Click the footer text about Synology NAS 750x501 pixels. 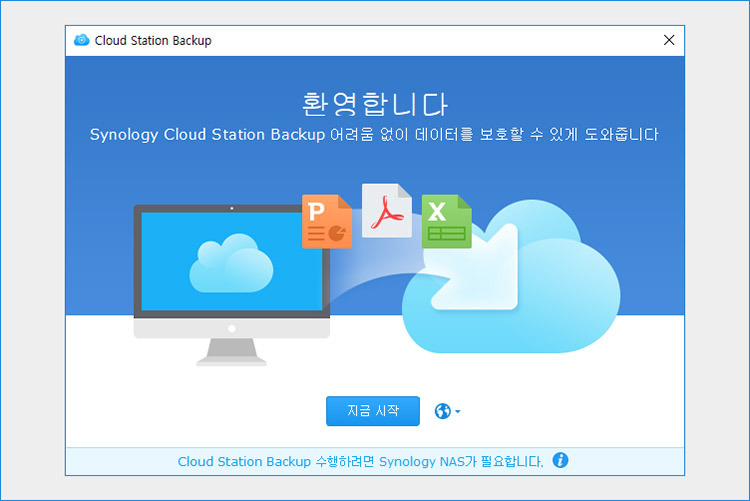[x=361, y=461]
